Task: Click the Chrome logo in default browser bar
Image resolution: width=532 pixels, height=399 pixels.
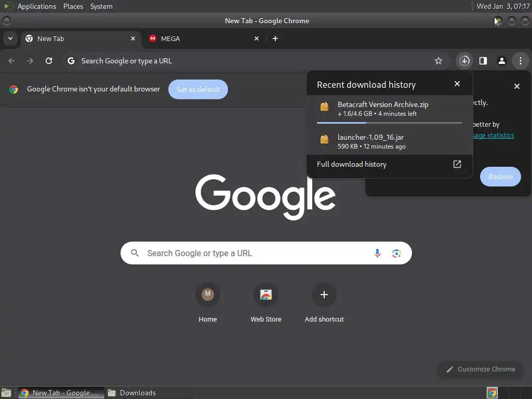Action: pyautogui.click(x=14, y=89)
